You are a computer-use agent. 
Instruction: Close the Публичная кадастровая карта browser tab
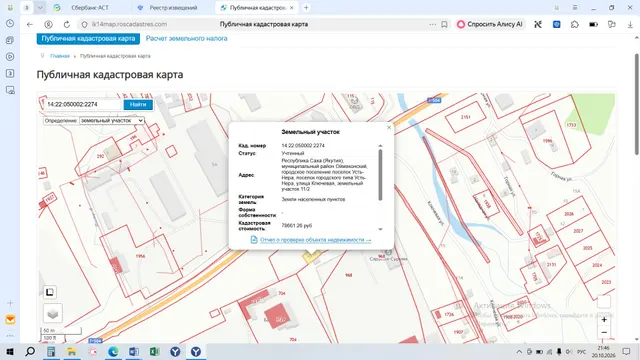coord(291,8)
